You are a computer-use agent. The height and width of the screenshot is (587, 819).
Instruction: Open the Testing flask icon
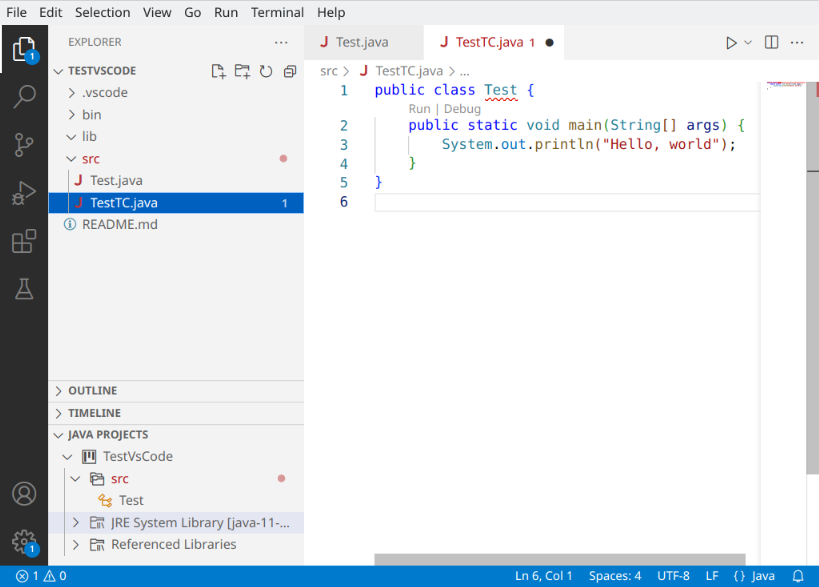[24, 289]
